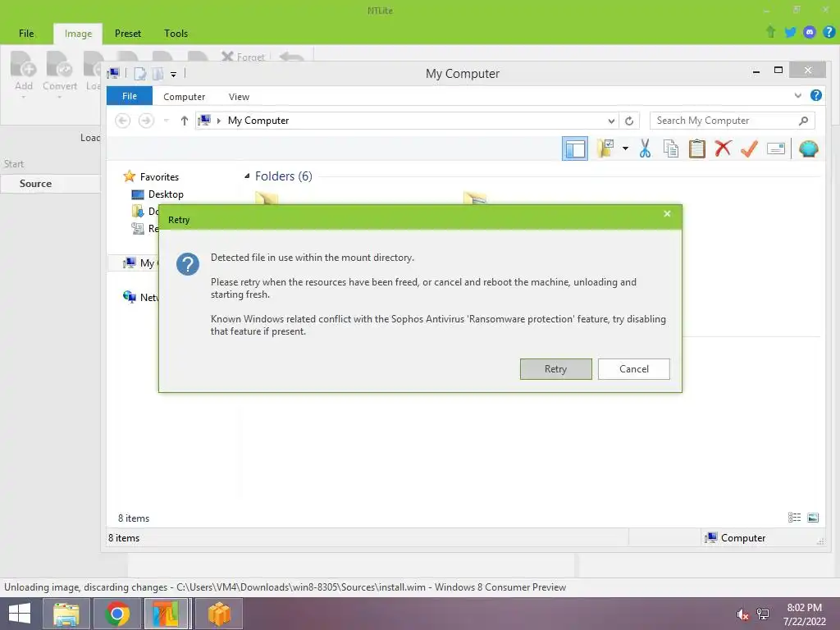Open the dropdown arrow next to folder options icon
This screenshot has width=840, height=630.
pos(625,148)
